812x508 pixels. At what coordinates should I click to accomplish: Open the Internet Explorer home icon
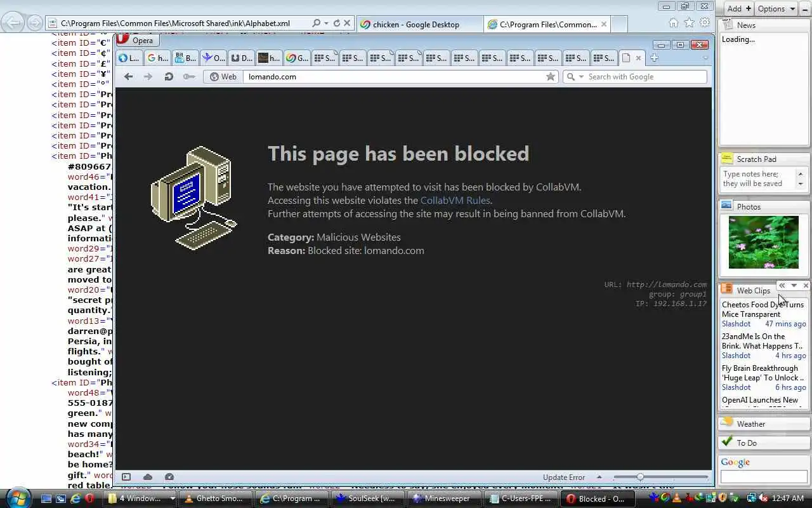[x=674, y=23]
